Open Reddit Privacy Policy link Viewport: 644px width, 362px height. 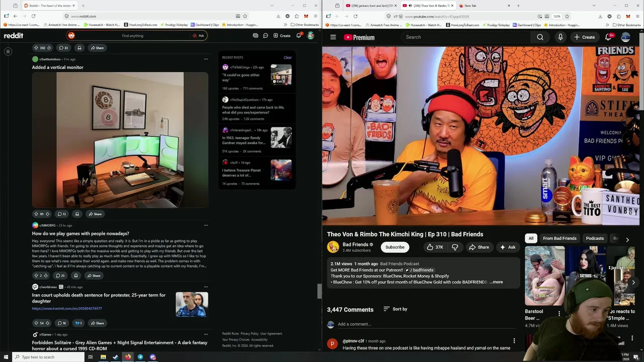[250, 333]
